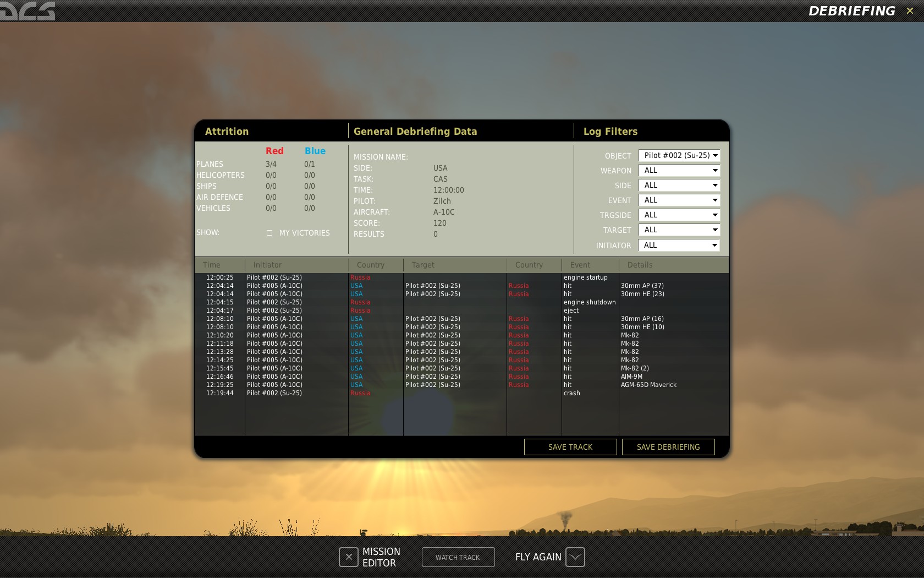Click the Red attrition column heading

click(x=274, y=151)
